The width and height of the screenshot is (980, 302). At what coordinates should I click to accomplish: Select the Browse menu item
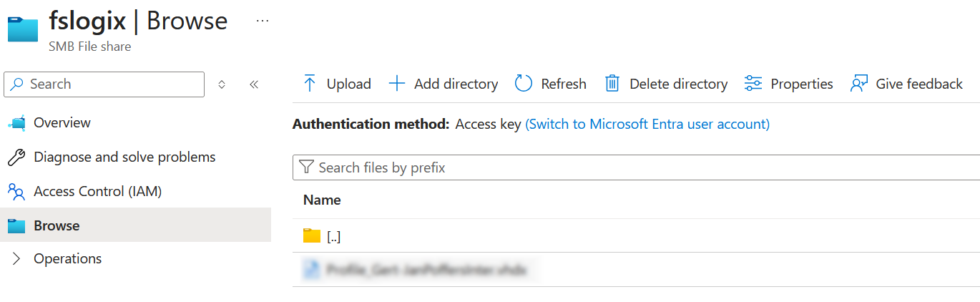click(57, 225)
